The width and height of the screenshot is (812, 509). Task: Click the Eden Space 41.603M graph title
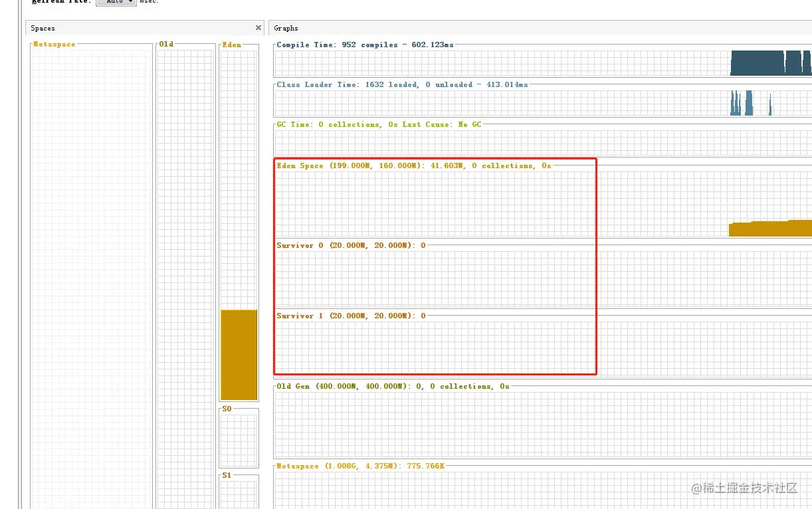(x=414, y=165)
